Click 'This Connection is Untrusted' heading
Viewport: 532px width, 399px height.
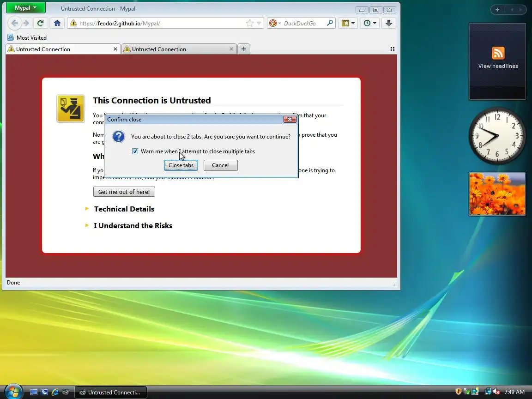pos(151,100)
